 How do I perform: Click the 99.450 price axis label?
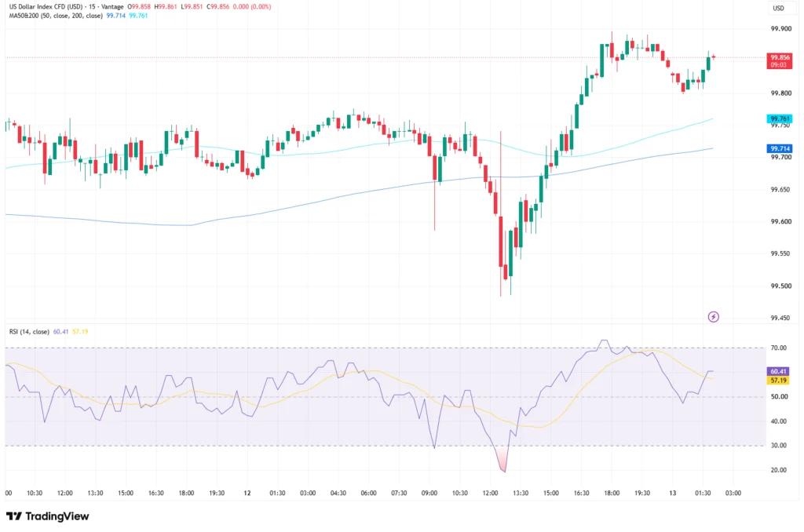[x=781, y=319]
